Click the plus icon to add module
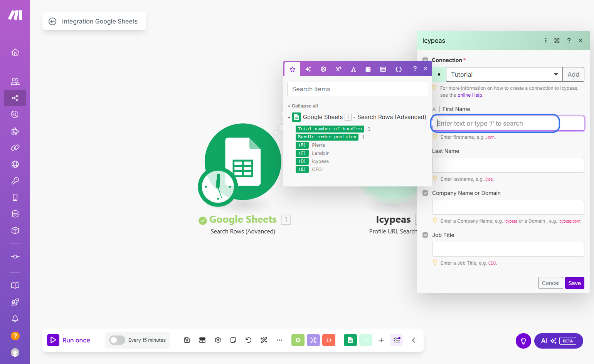 coord(381,340)
